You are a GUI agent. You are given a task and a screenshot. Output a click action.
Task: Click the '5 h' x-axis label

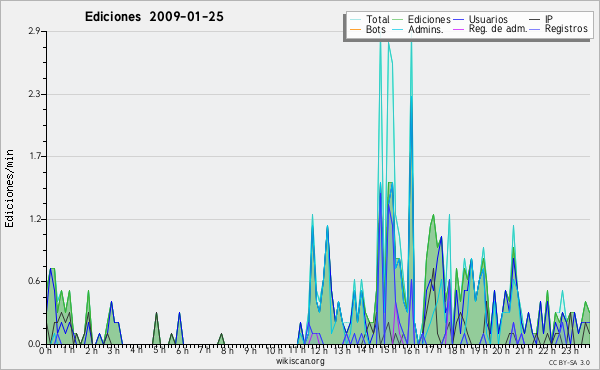pos(159,350)
